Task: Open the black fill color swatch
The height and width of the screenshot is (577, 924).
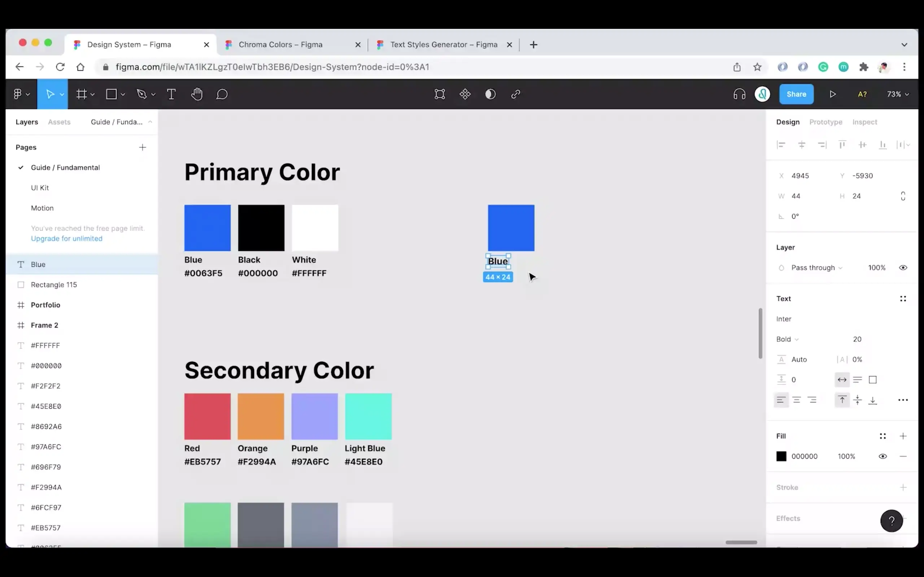Action: click(x=781, y=456)
